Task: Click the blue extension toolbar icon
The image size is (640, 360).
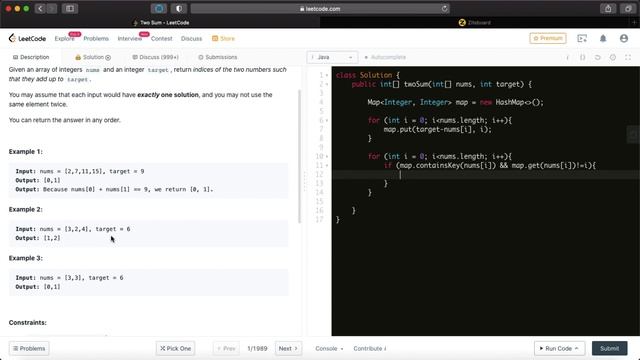Action: pyautogui.click(x=159, y=8)
